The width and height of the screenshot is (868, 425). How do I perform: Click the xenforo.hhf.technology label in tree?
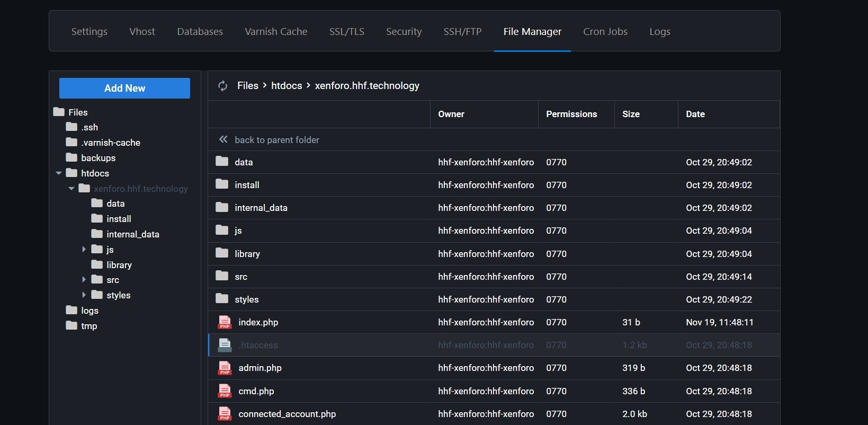(141, 189)
